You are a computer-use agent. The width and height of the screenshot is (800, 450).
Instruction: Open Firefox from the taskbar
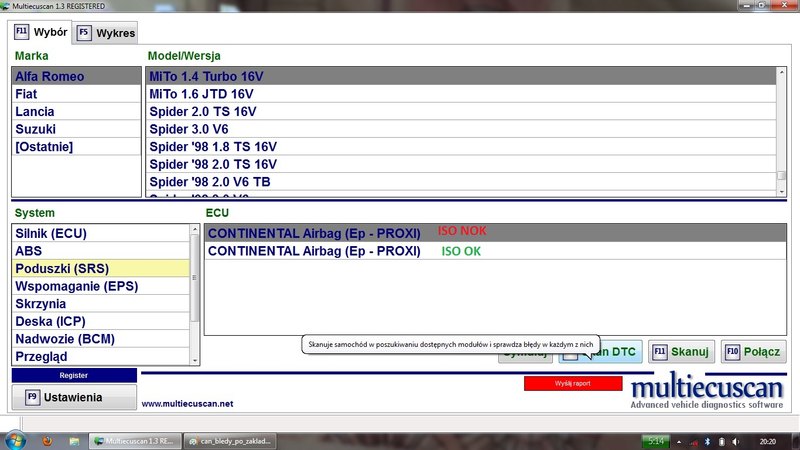47,441
